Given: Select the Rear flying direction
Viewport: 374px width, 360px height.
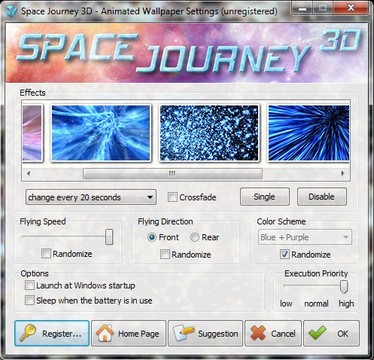Looking at the screenshot, I should click(x=195, y=237).
